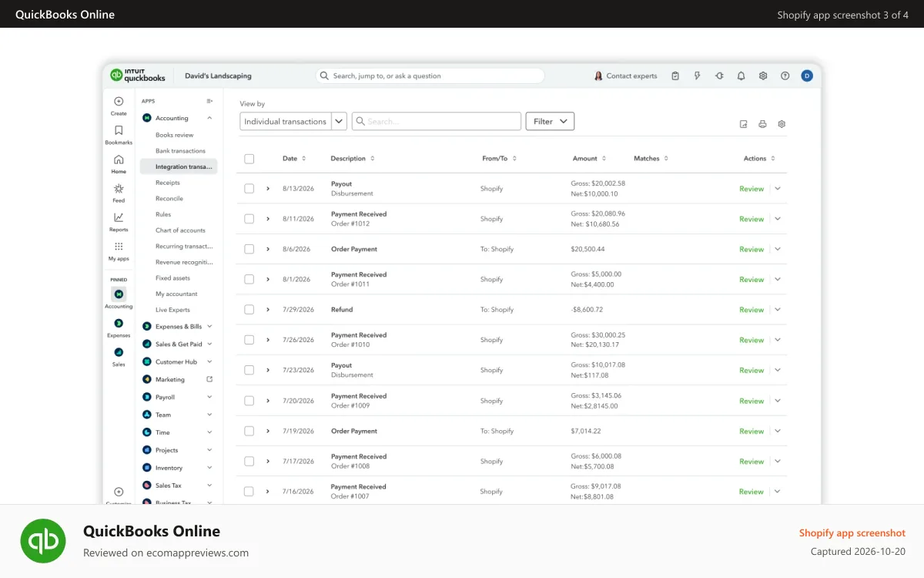Open Reports chart icon
Image resolution: width=924 pixels, height=578 pixels.
pos(119,217)
